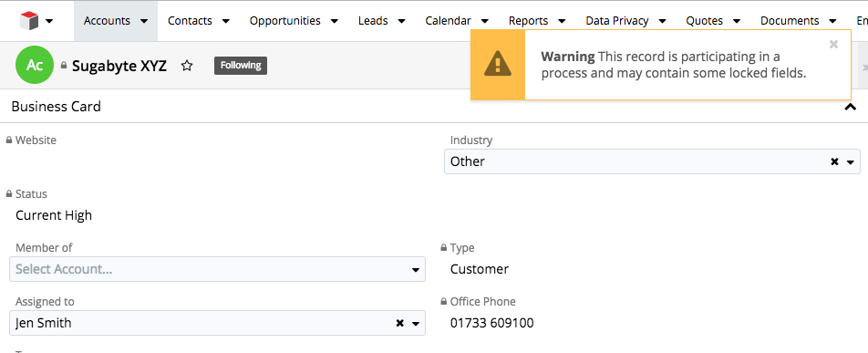Viewport: 868px width, 353px height.
Task: Click the office phone number 01733 609100
Action: click(491, 323)
